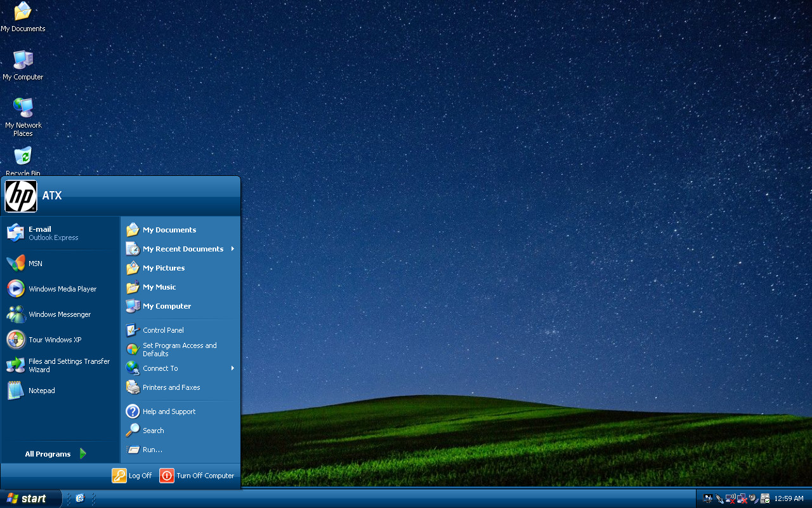This screenshot has width=812, height=508.
Task: Select Printers and Faxes
Action: click(180, 387)
